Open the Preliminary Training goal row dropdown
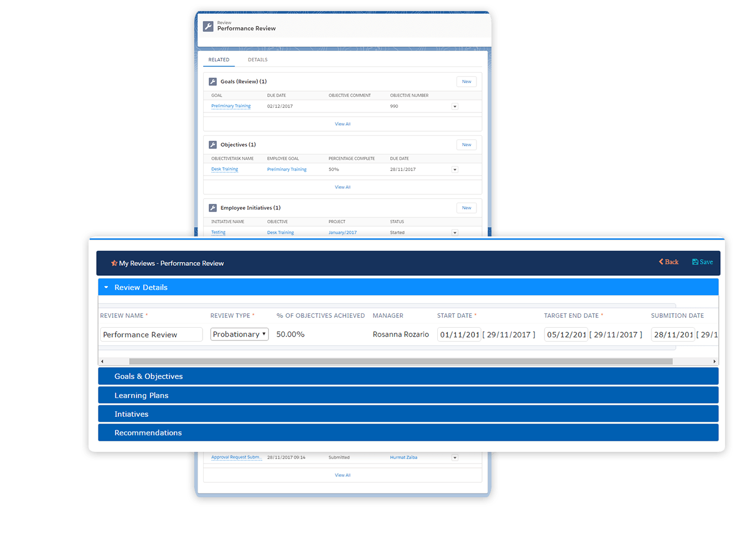Screen dimensions: 756x536 pyautogui.click(x=455, y=106)
